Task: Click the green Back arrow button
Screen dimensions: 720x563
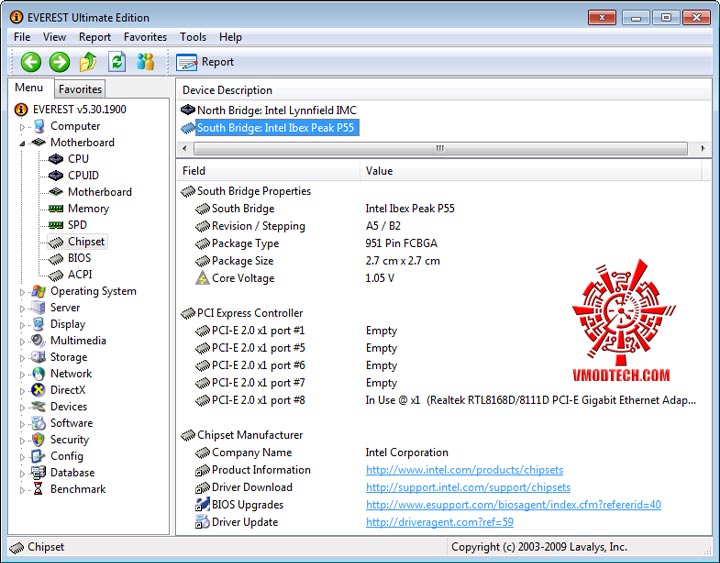Action: 31,62
